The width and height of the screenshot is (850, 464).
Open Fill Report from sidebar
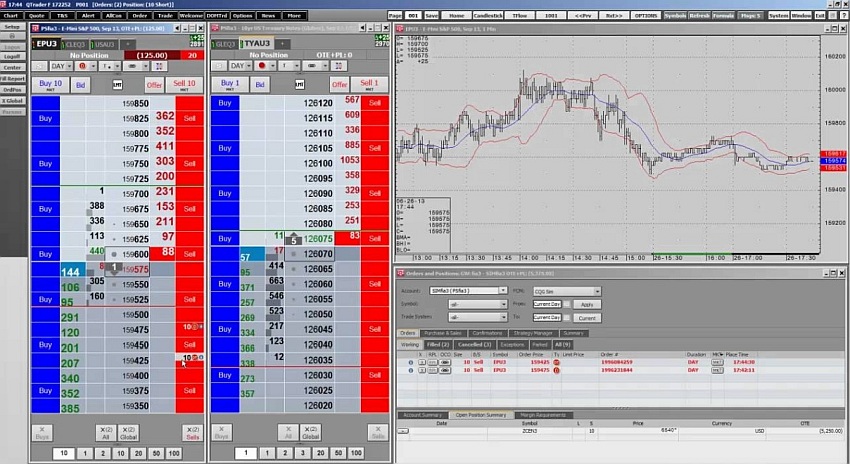click(x=12, y=79)
